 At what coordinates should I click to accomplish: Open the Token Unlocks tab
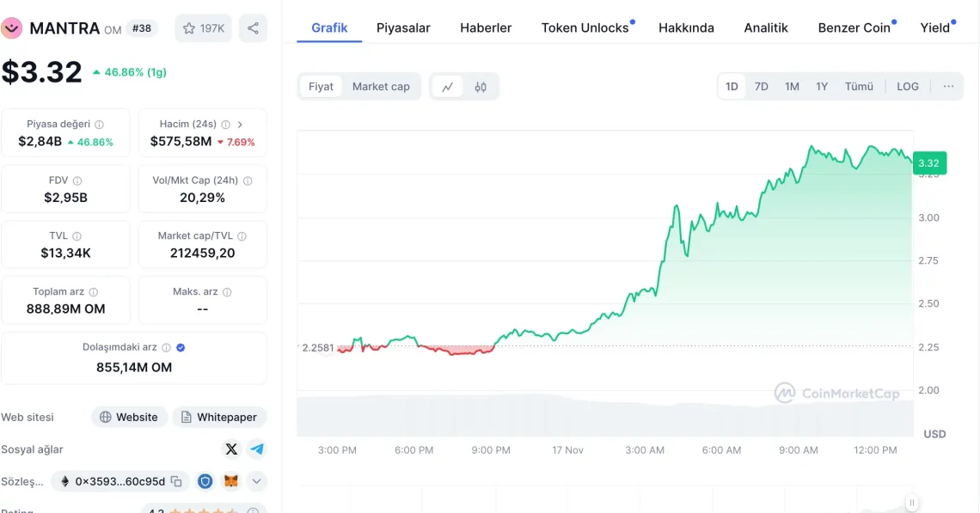point(585,27)
